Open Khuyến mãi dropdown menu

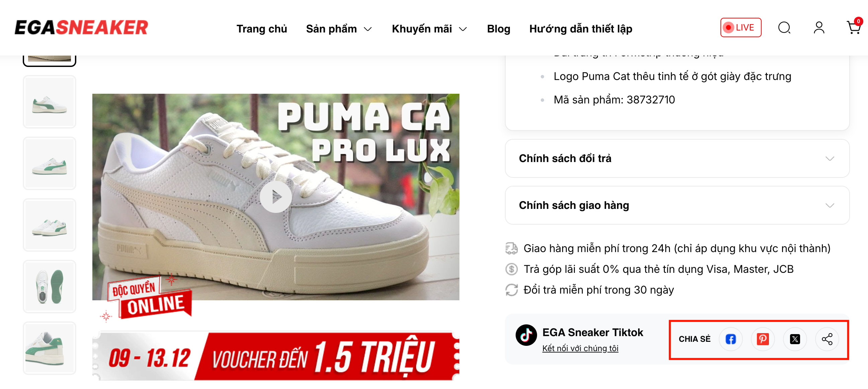(429, 29)
